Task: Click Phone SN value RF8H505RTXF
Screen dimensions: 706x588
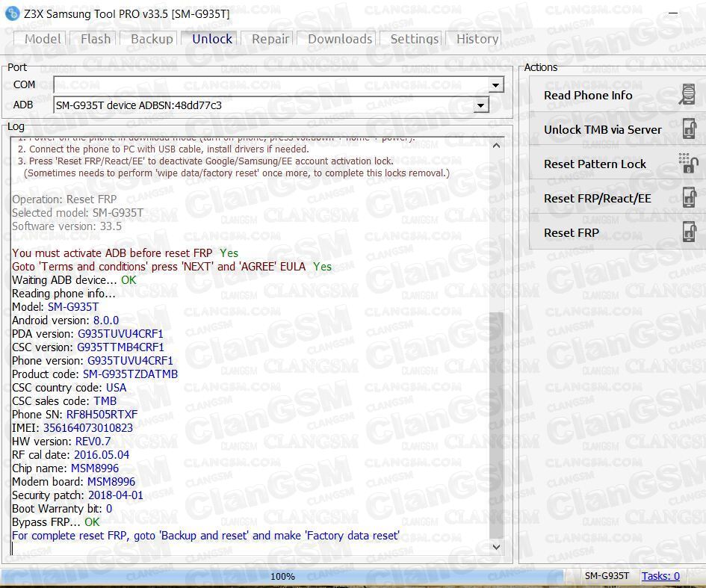Action: tap(102, 414)
